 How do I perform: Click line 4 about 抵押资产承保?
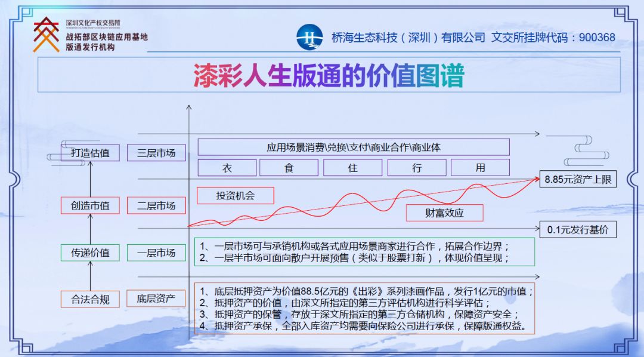pyautogui.click(x=364, y=326)
